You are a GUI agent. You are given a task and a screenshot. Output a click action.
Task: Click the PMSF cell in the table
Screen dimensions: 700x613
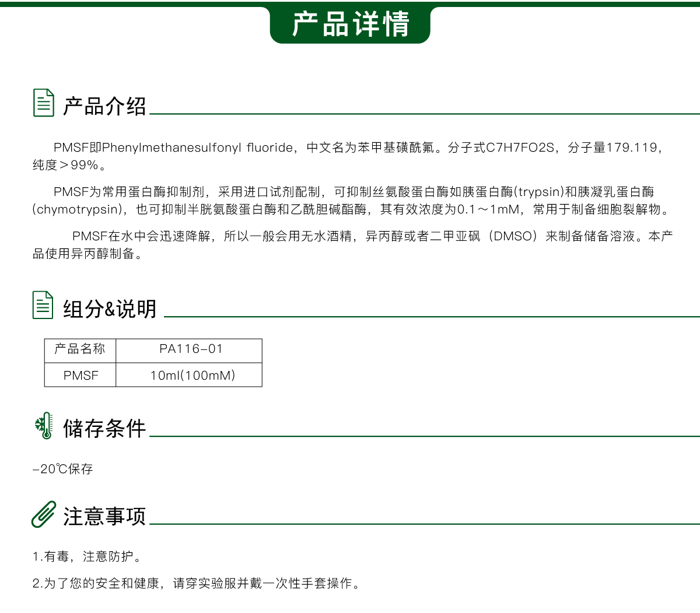pos(80,376)
